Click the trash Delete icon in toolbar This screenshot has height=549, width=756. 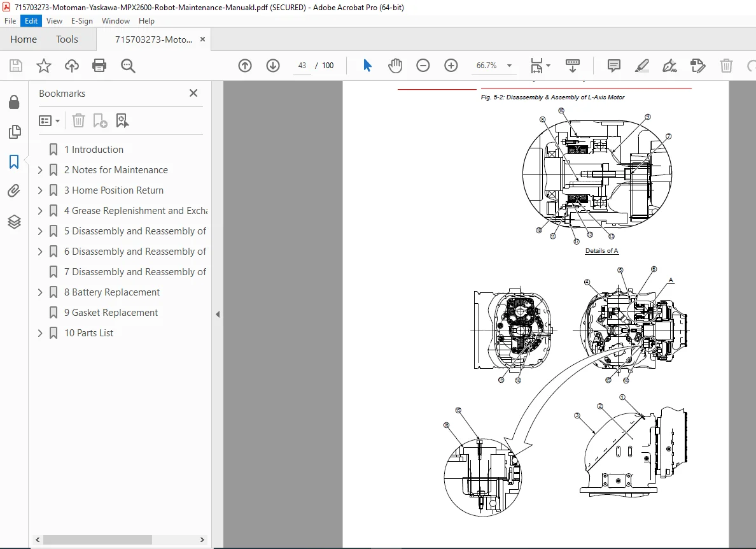pos(726,66)
